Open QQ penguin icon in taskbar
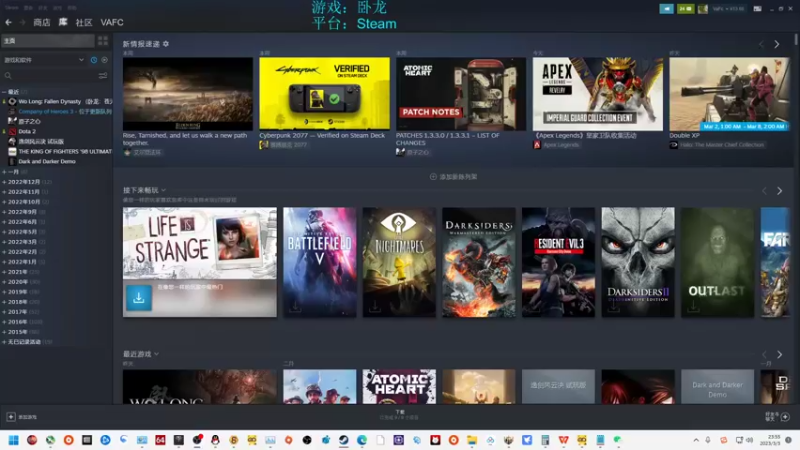This screenshot has width=800, height=450. (x=215, y=440)
